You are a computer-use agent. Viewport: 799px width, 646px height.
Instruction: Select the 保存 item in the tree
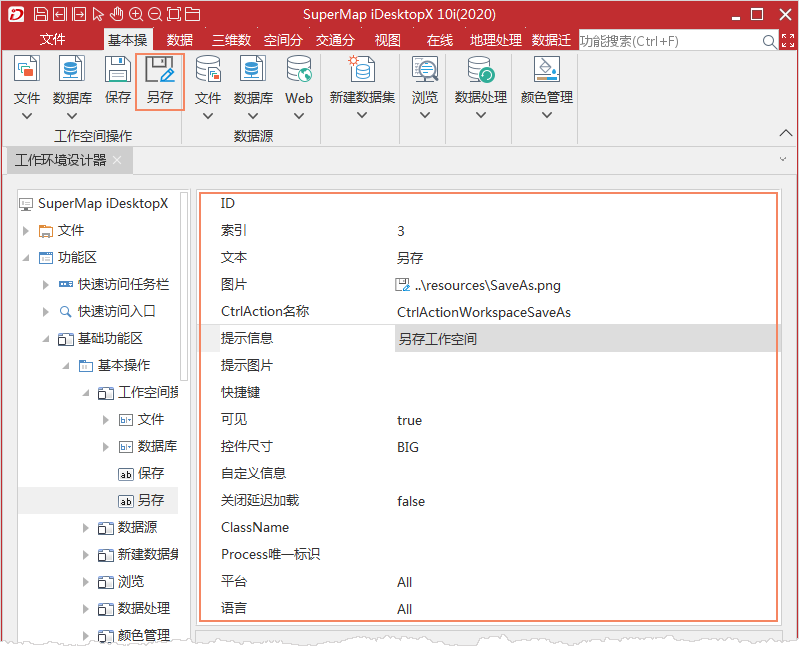coord(150,473)
